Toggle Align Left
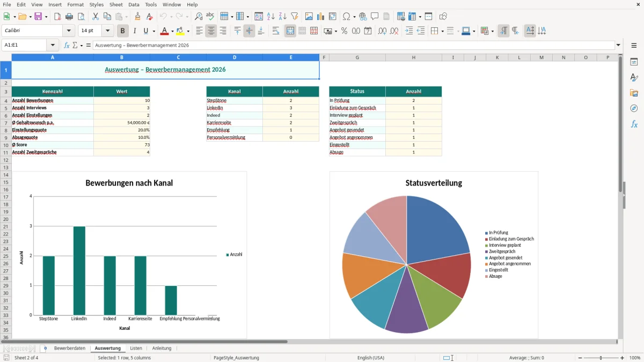644x362 pixels. pyautogui.click(x=199, y=31)
